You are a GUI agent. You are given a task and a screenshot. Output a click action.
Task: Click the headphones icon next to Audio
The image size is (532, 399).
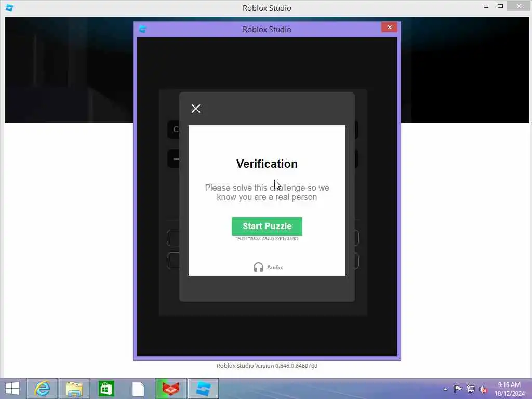point(258,268)
